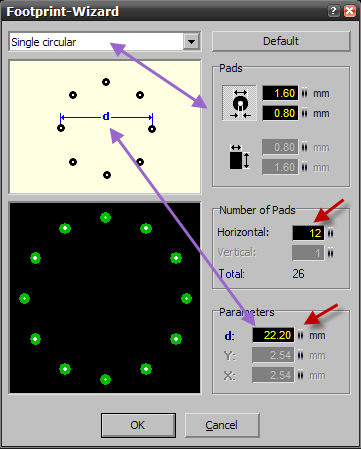This screenshot has width=361, height=449.
Task: Click the disabled X spacing field 2.54
Action: pyautogui.click(x=273, y=375)
